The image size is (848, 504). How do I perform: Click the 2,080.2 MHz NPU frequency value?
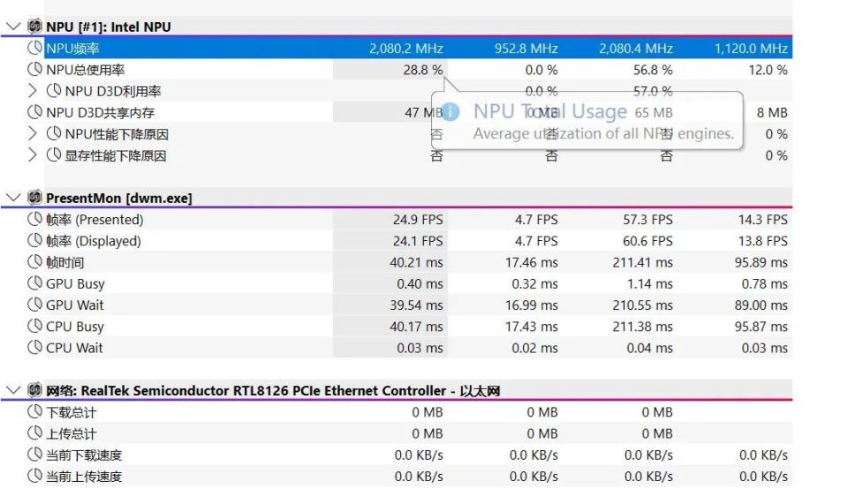coord(405,49)
